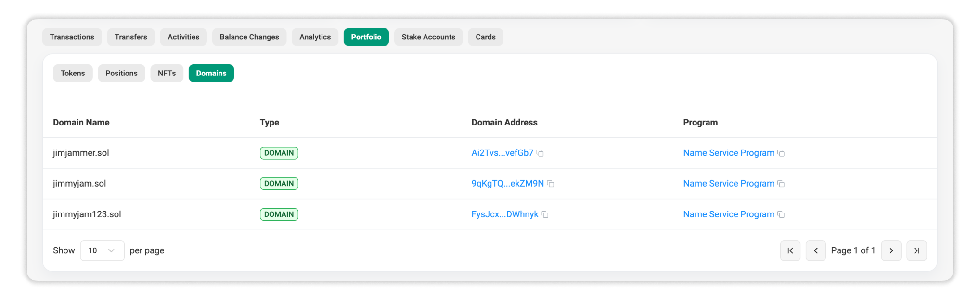Jump to the first page
The image size is (980, 300).
(x=790, y=250)
